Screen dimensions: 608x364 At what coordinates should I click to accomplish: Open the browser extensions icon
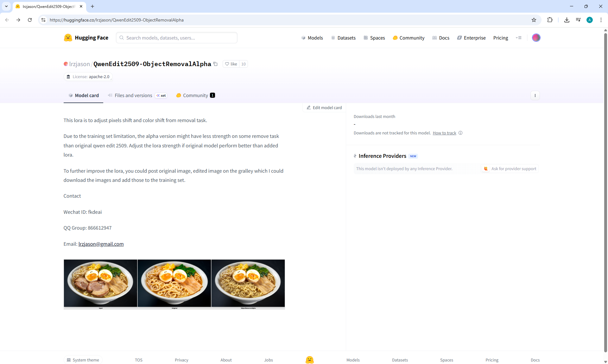click(x=550, y=20)
